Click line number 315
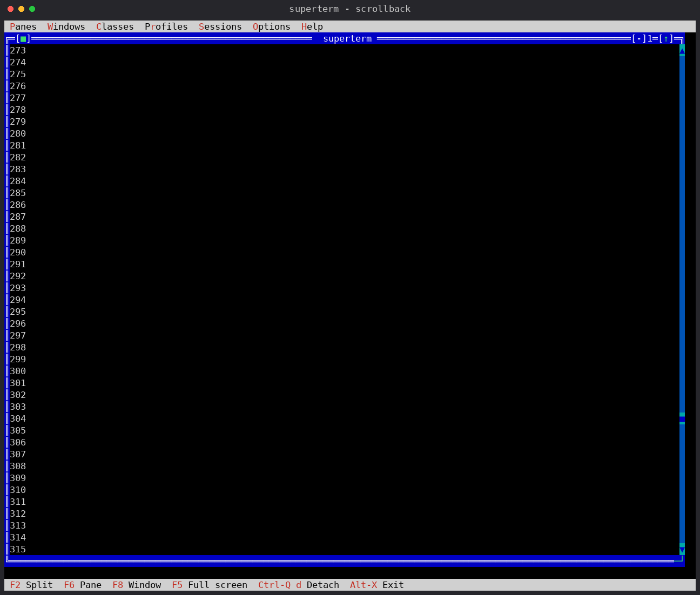Image resolution: width=700 pixels, height=595 pixels. [18, 549]
